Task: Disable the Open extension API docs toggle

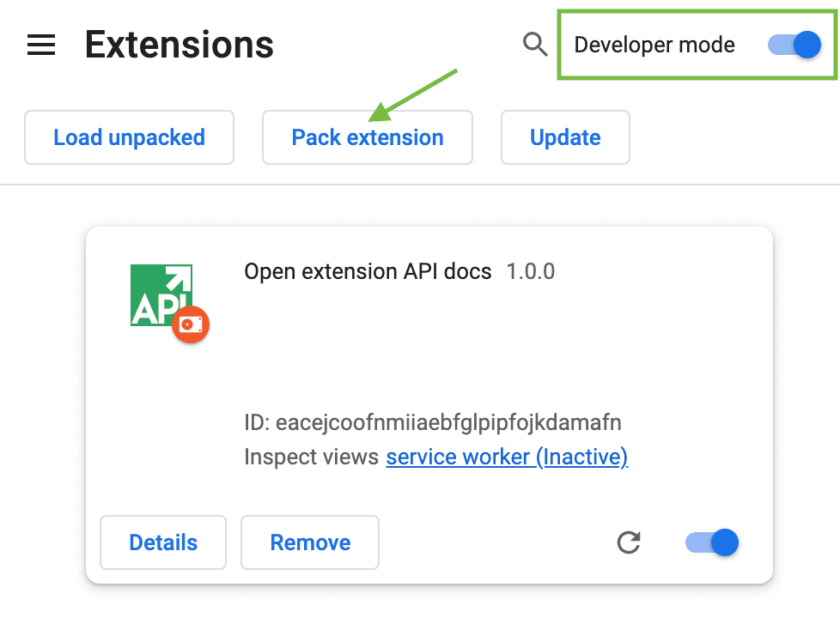Action: [x=713, y=542]
